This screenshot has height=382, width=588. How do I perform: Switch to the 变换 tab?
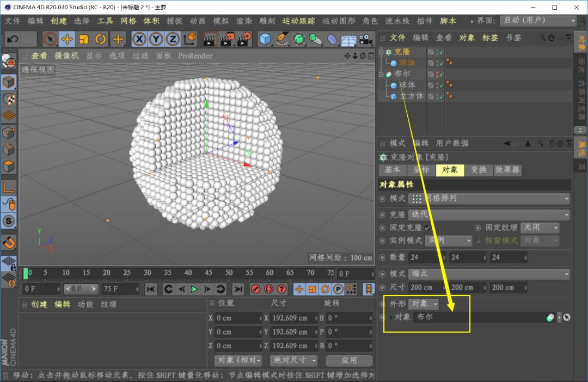(x=479, y=170)
